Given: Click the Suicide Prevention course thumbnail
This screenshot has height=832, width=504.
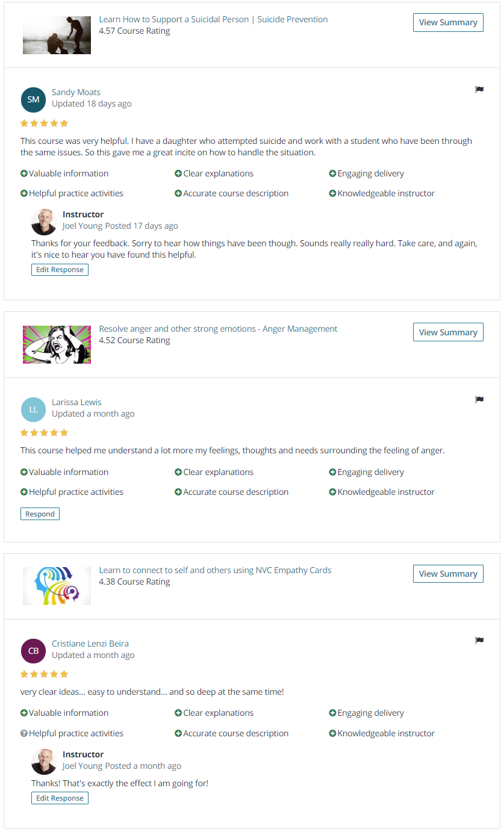Looking at the screenshot, I should 57,35.
